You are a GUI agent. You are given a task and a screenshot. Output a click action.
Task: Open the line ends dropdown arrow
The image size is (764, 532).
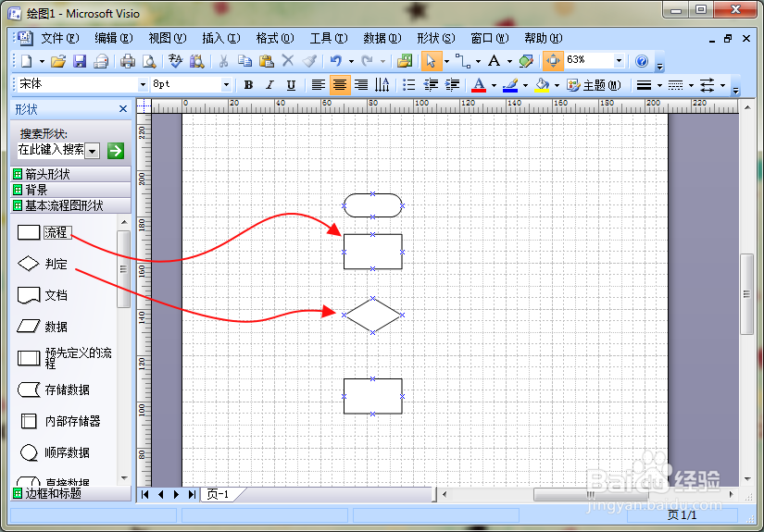pyautogui.click(x=722, y=85)
